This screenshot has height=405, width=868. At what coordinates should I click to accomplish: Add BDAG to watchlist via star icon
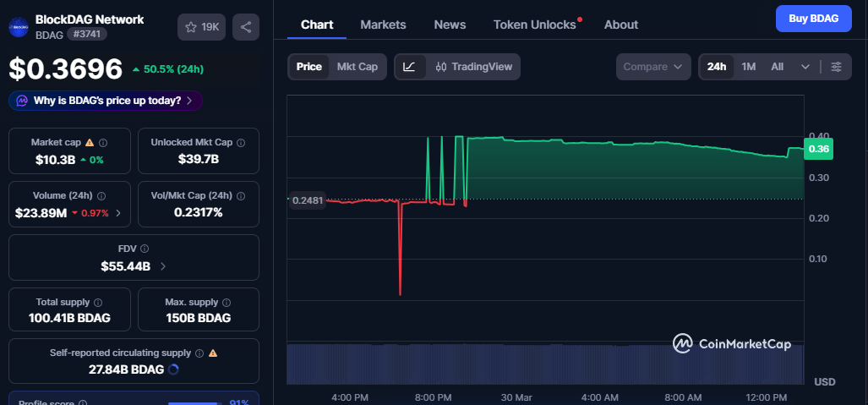pos(201,27)
